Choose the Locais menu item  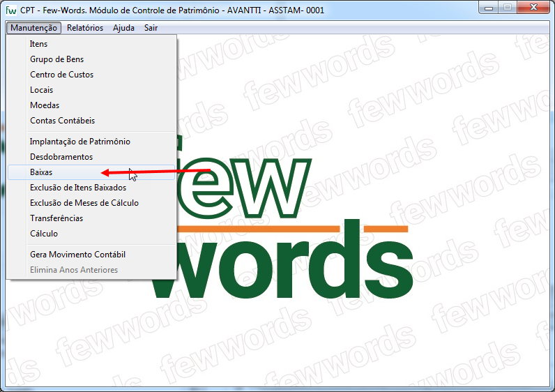pos(91,90)
